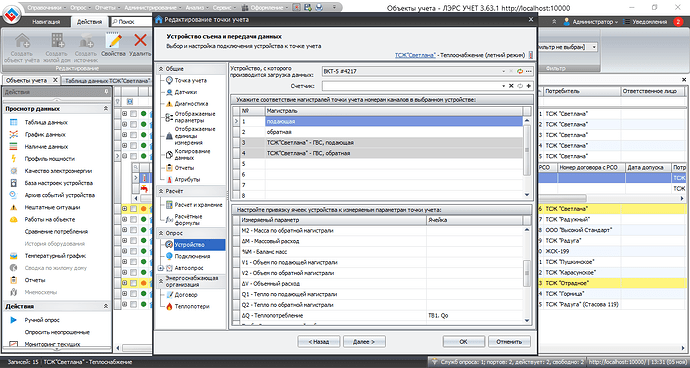690x368 pixels.
Task: Tick checkbox in ТСЖ "Отрадное" row
Action: coord(133,283)
